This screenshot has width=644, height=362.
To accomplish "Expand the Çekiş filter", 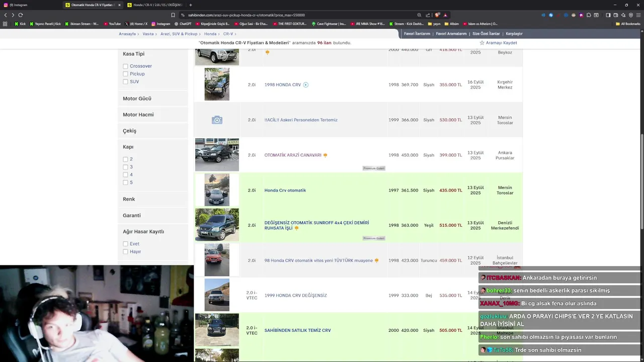I will (x=129, y=131).
